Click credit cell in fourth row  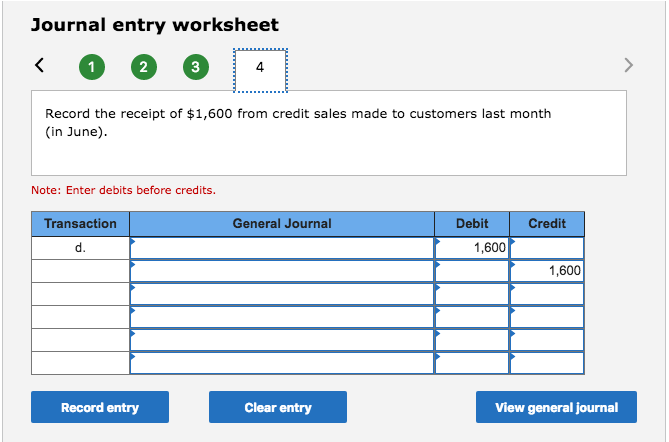(x=547, y=317)
